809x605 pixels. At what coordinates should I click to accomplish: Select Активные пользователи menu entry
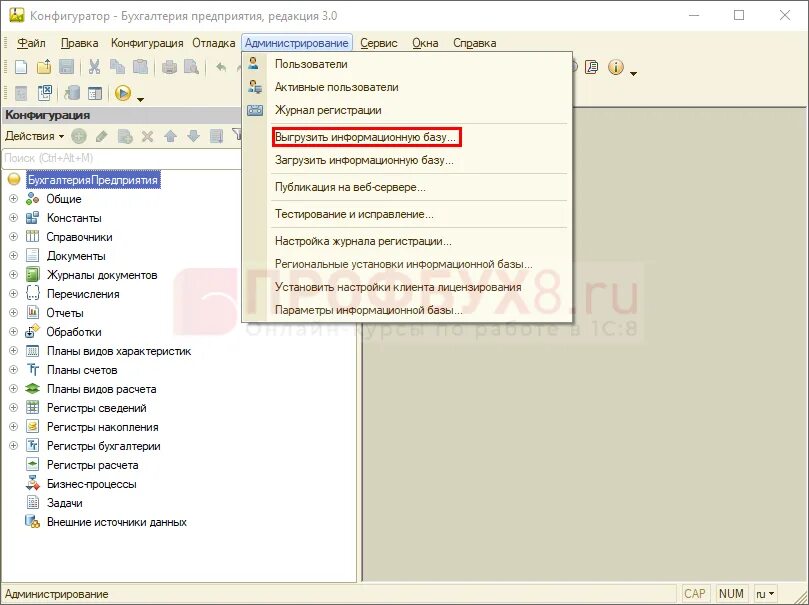[336, 87]
